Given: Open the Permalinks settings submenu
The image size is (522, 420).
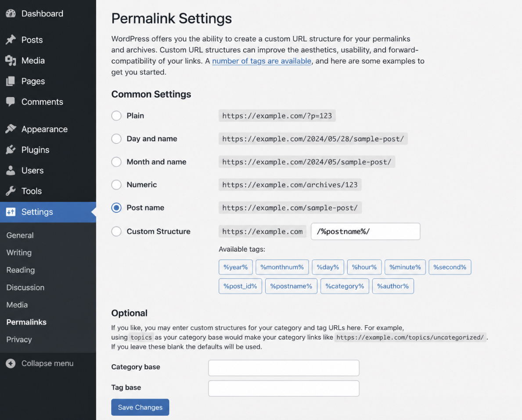Looking at the screenshot, I should pos(26,322).
